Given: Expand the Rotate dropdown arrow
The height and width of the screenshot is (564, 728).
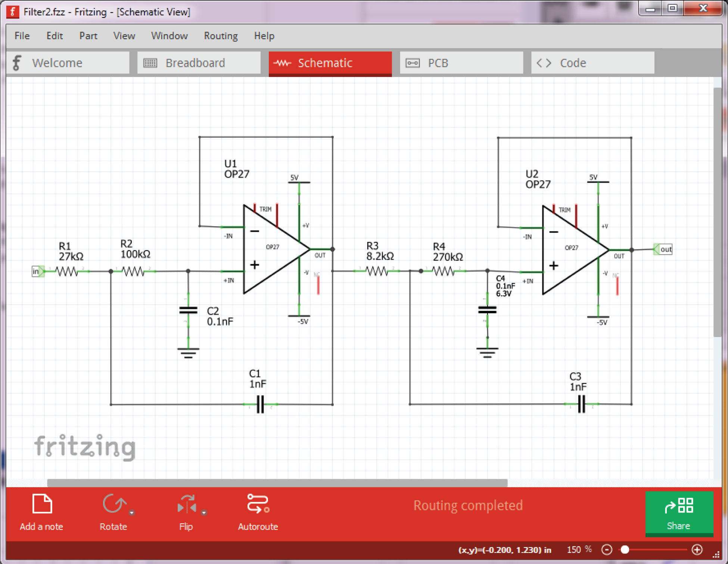Looking at the screenshot, I should click(131, 513).
